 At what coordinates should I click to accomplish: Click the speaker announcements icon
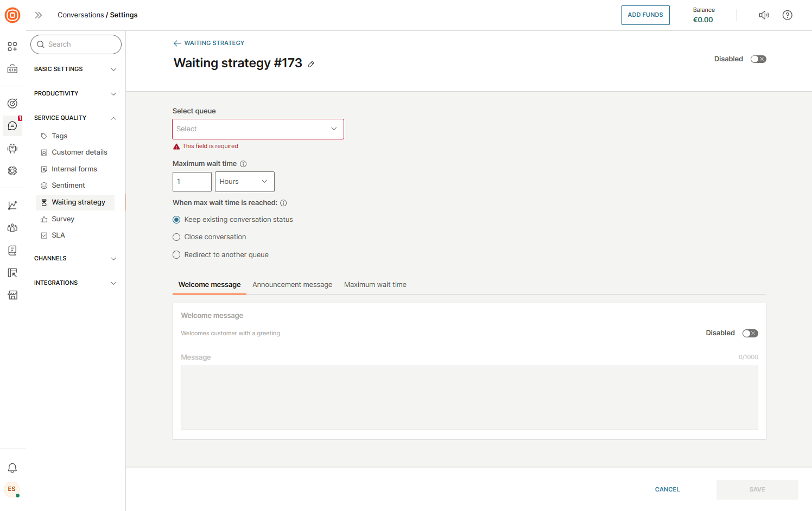click(764, 15)
